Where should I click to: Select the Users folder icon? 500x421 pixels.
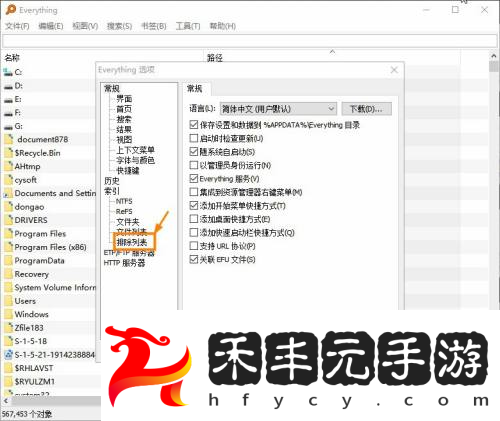click(x=9, y=301)
